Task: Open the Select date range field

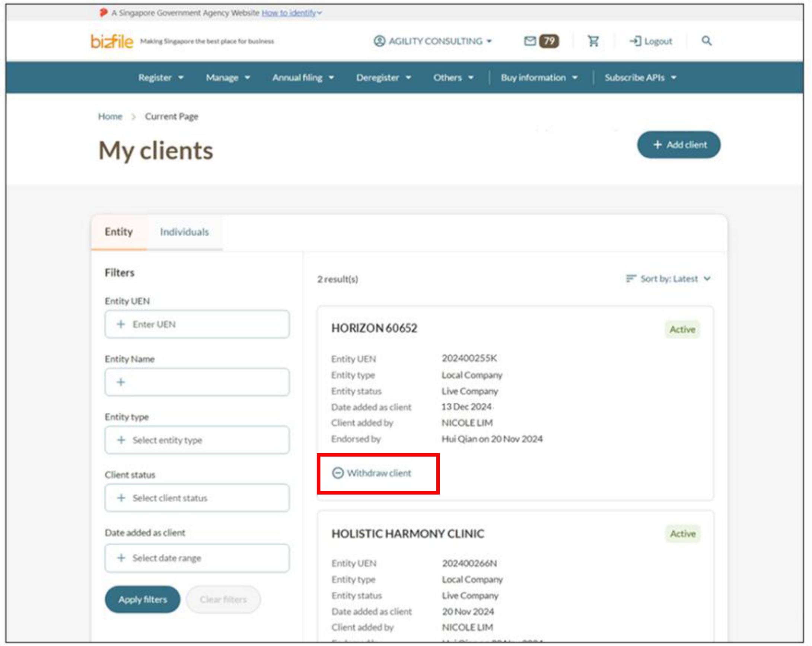Action: click(x=197, y=557)
